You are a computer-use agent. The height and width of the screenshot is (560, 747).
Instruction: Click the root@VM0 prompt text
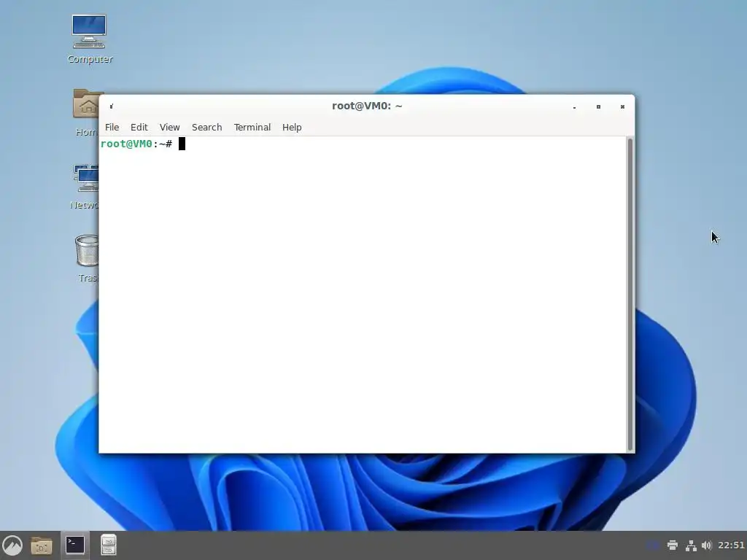(136, 144)
